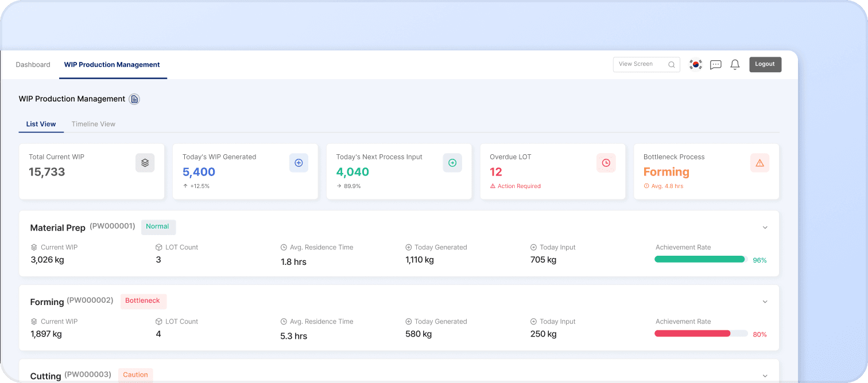
Task: Click the Avg. Residence Time clock in Material Prep
Action: pyautogui.click(x=284, y=248)
